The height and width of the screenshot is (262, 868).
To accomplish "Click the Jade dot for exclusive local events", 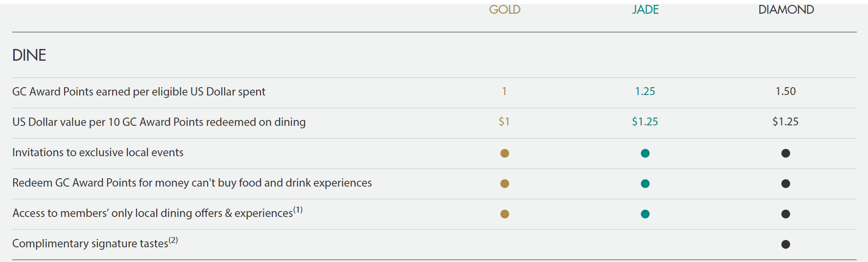I will (645, 153).
